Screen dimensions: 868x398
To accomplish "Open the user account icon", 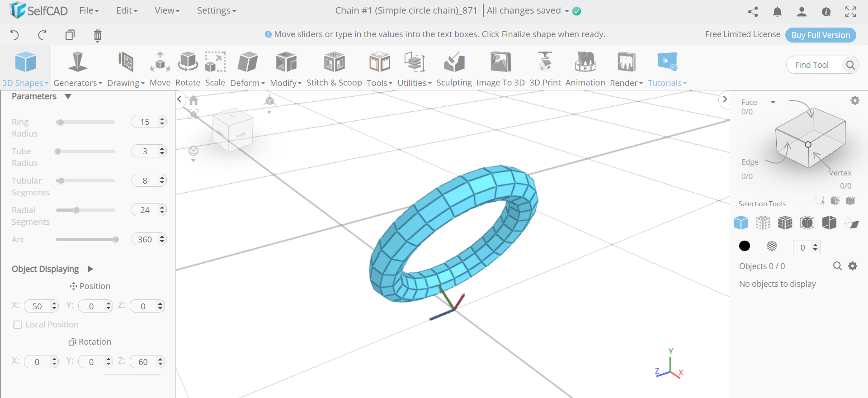I will tap(802, 12).
